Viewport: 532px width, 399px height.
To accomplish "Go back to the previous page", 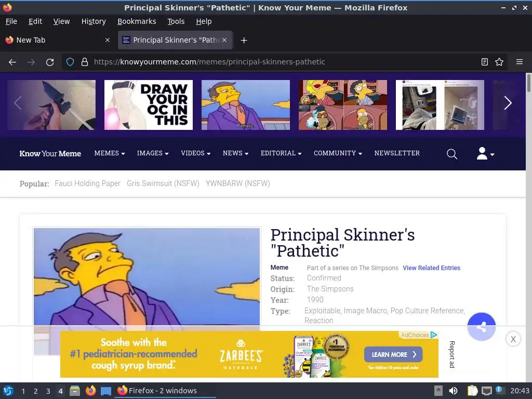I will pos(12,62).
